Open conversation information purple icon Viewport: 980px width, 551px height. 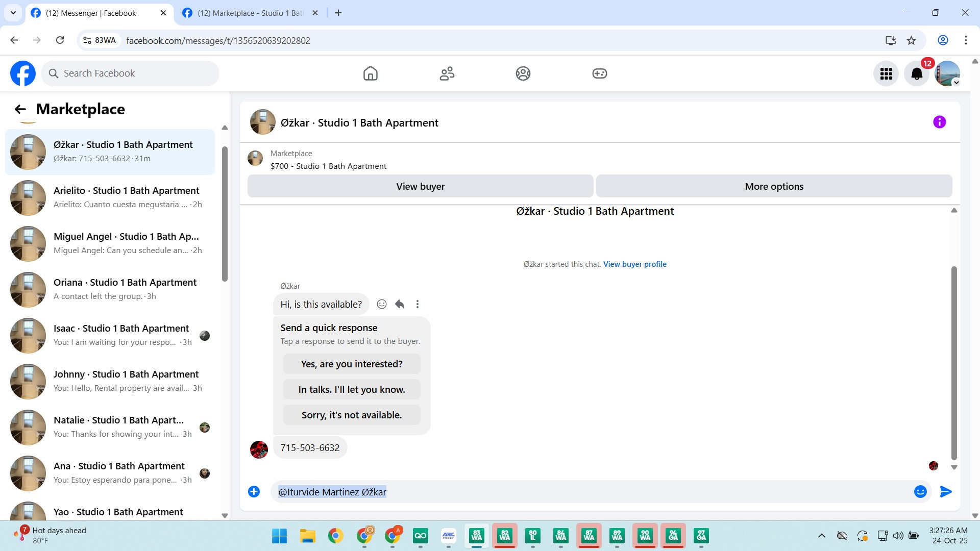(x=939, y=122)
